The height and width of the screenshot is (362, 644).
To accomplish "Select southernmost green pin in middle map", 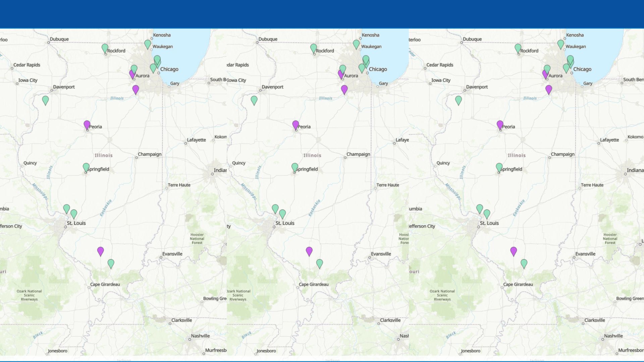I will [x=320, y=264].
